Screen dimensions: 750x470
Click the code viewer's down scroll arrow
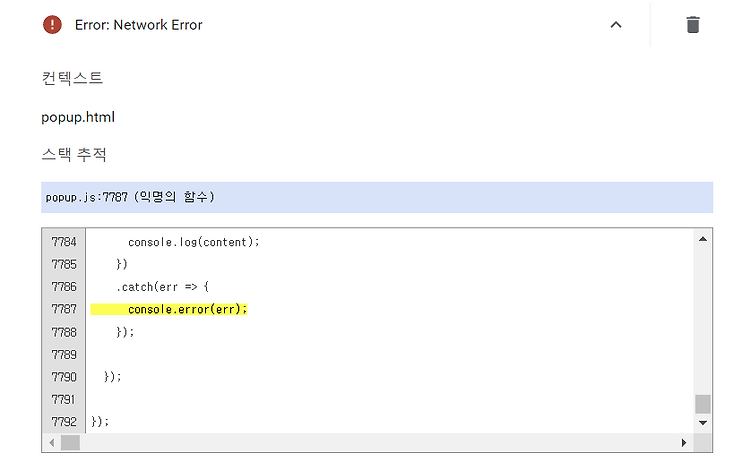(x=703, y=423)
